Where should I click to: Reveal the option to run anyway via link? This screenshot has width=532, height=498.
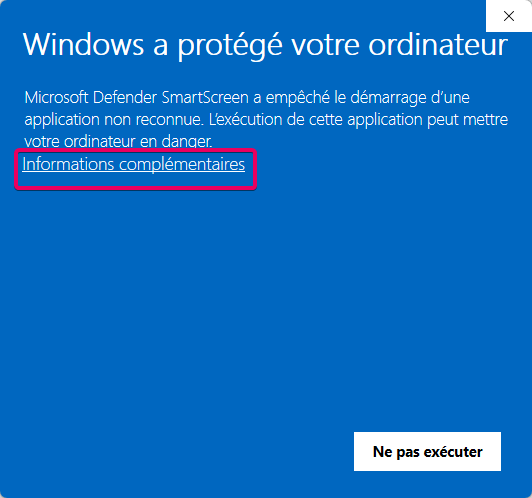[x=133, y=164]
